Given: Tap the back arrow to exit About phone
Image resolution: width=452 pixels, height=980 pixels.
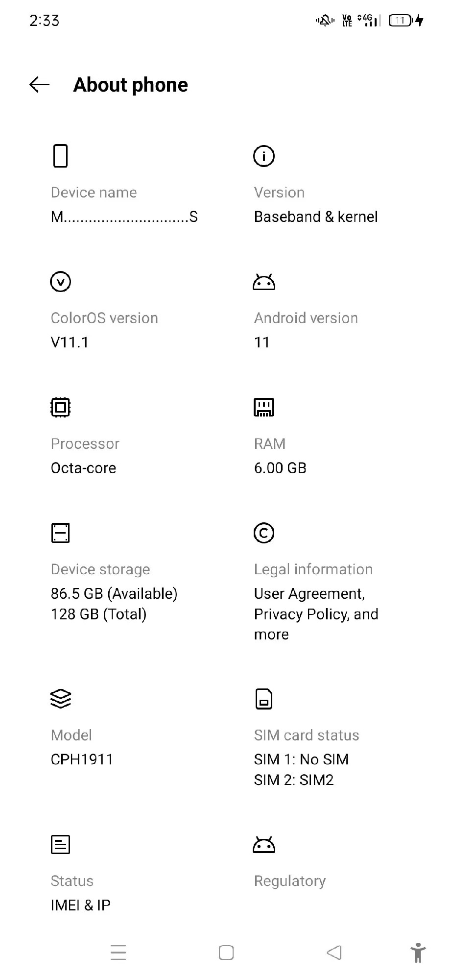Looking at the screenshot, I should coord(38,85).
